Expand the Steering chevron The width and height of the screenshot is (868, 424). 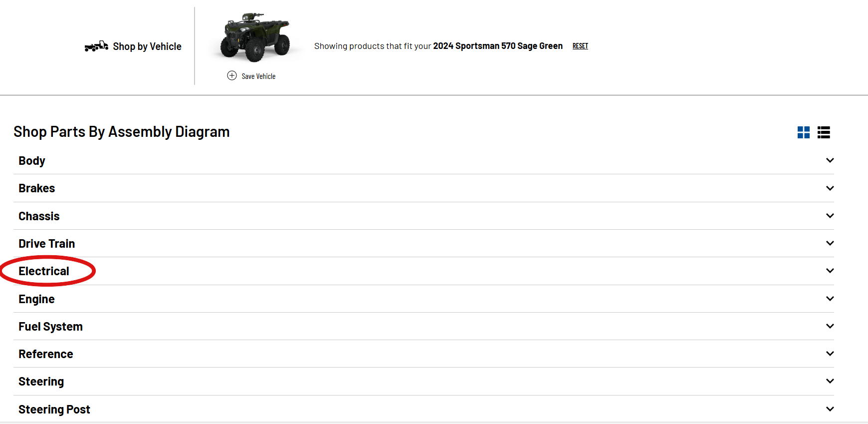click(830, 381)
